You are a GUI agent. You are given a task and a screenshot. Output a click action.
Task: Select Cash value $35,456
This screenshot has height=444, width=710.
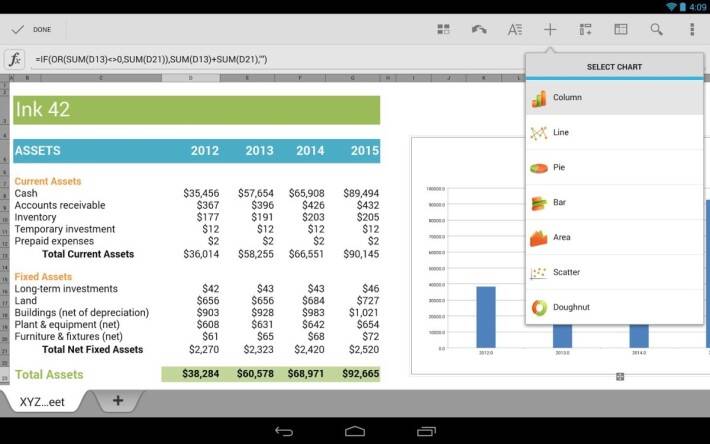[x=201, y=193]
